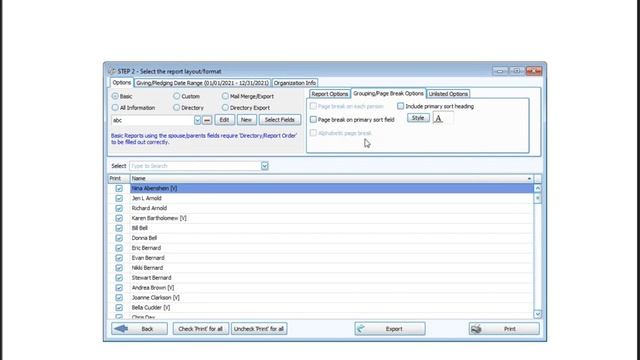The height and width of the screenshot is (360, 640).
Task: Select the Mail Merge/Export radio option
Action: (x=225, y=96)
